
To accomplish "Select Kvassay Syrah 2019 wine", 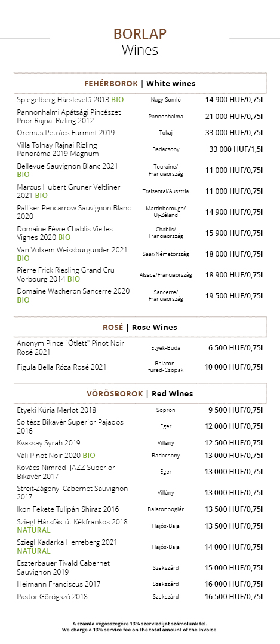I will click(48, 443).
